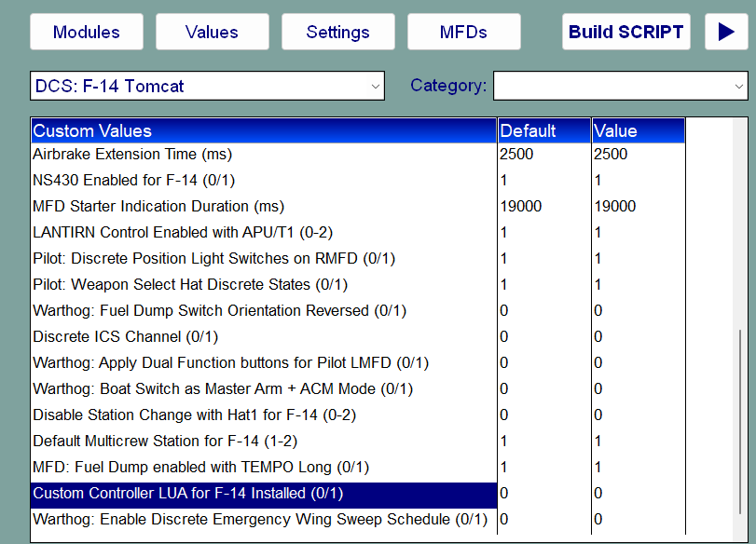Expand the Category dropdown
The image size is (756, 544).
click(621, 86)
